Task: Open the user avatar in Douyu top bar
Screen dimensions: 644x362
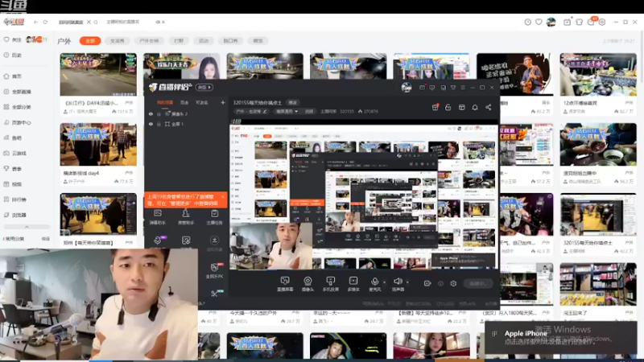Action: pyautogui.click(x=551, y=22)
